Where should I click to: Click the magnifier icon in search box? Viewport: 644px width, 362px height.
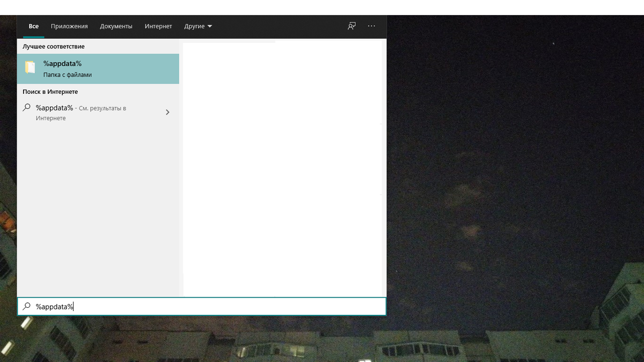[26, 306]
